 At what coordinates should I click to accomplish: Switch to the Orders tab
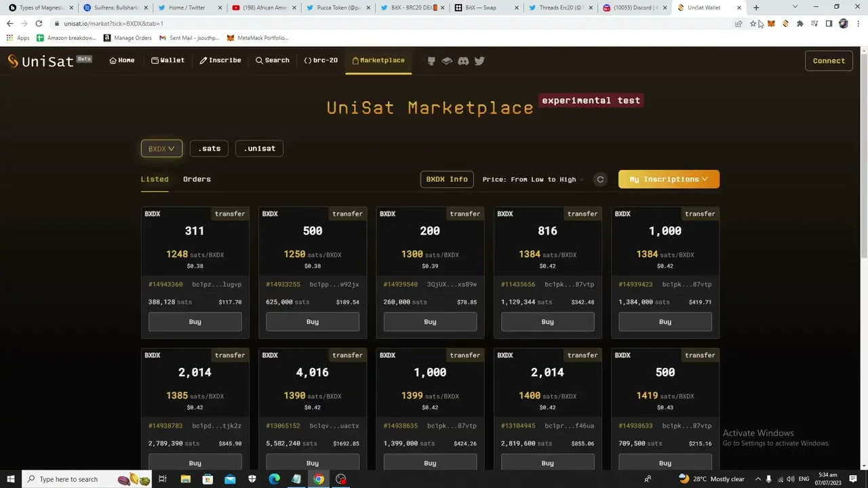click(197, 179)
